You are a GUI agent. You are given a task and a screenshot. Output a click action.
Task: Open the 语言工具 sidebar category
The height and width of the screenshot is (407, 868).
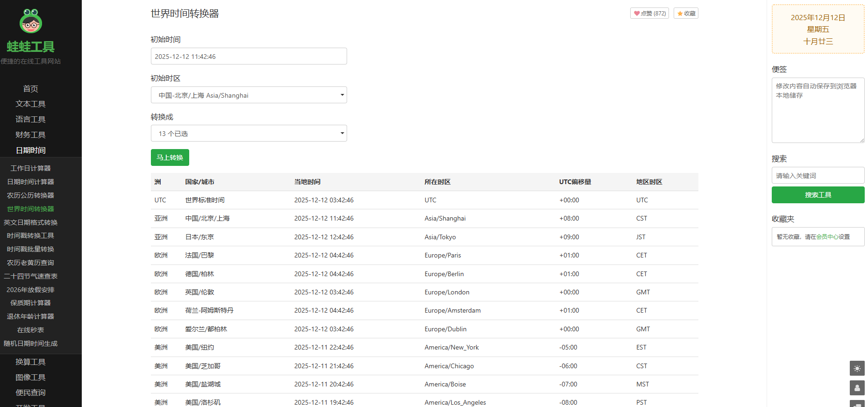point(31,119)
